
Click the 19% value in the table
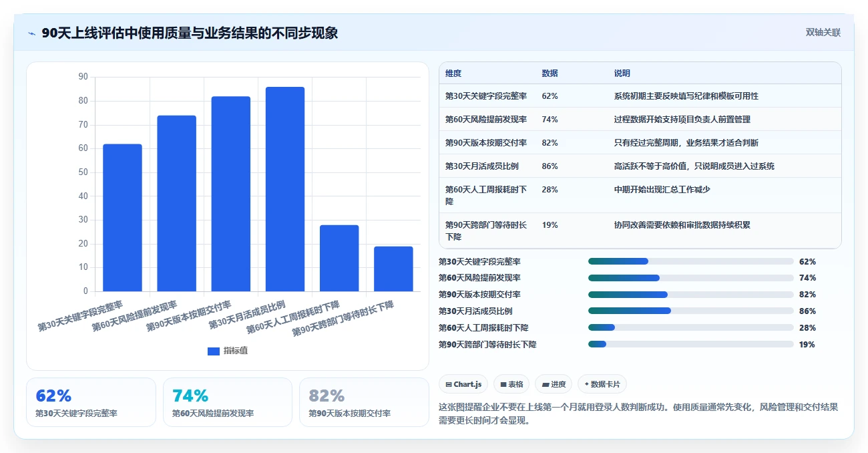tap(550, 225)
